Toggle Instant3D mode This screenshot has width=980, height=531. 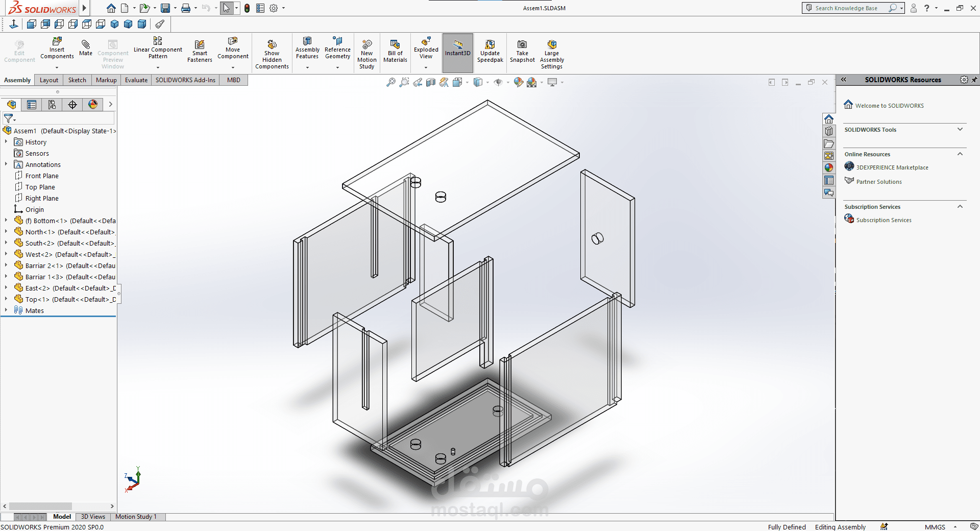pos(458,53)
